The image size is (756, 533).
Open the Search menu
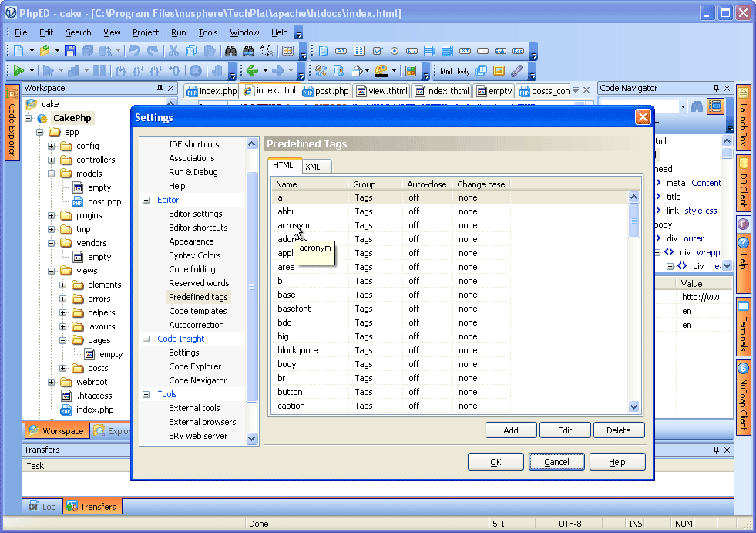click(78, 32)
